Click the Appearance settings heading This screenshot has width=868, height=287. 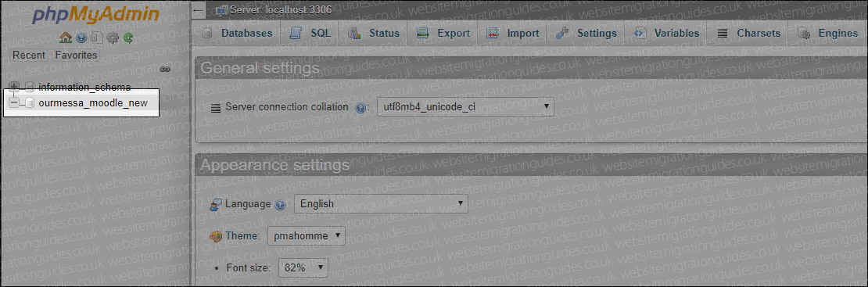(274, 165)
